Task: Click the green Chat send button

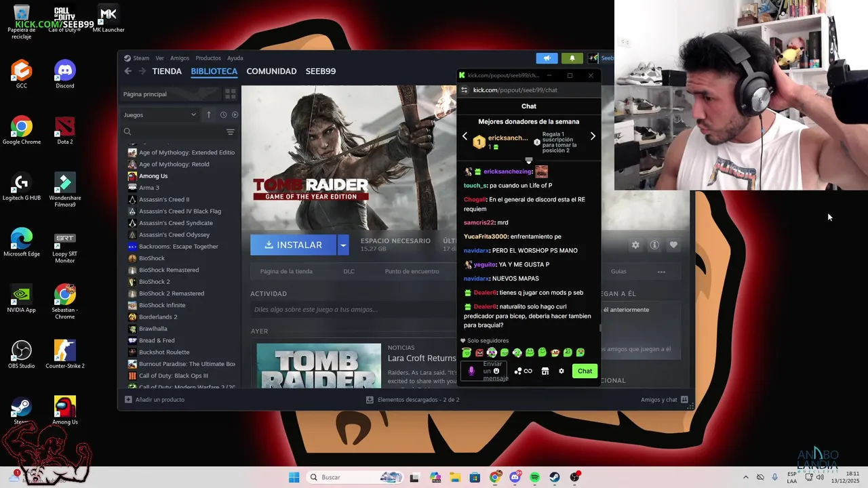Action: (x=585, y=371)
